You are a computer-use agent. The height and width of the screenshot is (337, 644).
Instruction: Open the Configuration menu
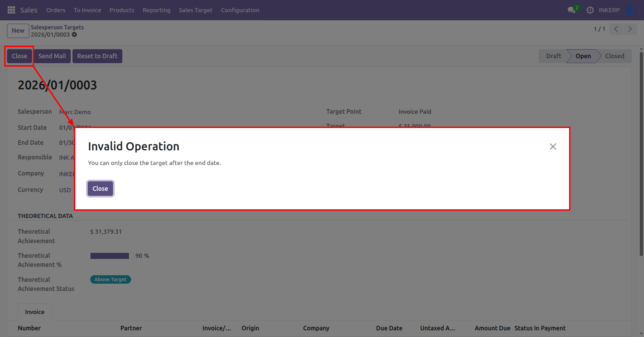pos(240,10)
